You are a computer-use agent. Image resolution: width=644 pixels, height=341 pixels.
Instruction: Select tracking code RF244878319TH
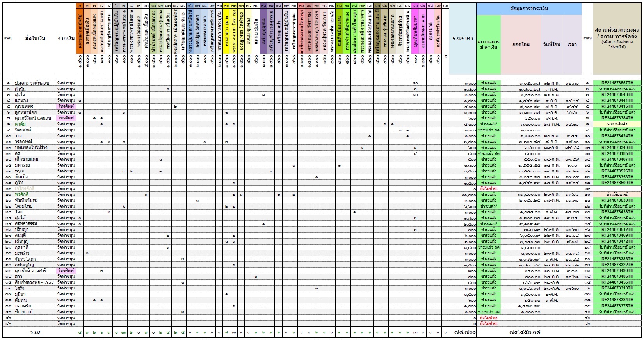tap(617, 288)
